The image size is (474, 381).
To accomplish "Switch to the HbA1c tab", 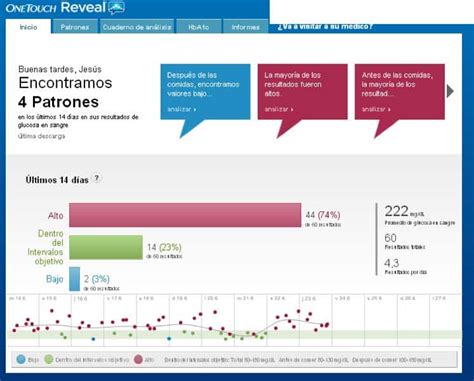I will pyautogui.click(x=198, y=27).
